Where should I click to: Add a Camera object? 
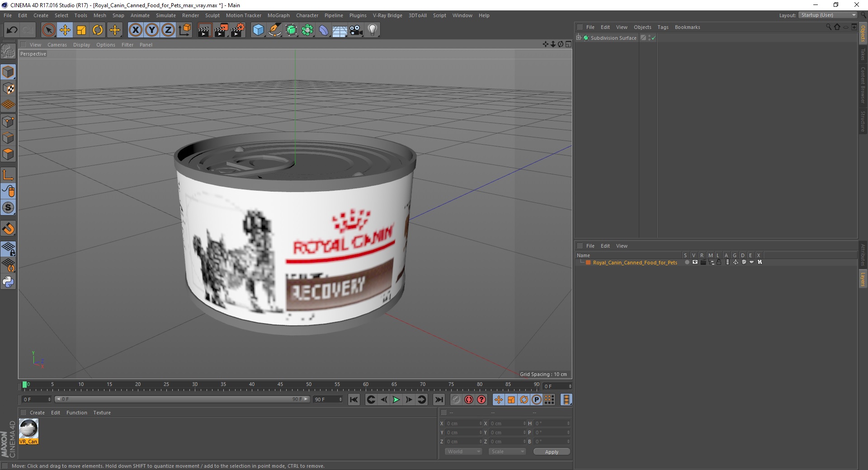tap(356, 30)
